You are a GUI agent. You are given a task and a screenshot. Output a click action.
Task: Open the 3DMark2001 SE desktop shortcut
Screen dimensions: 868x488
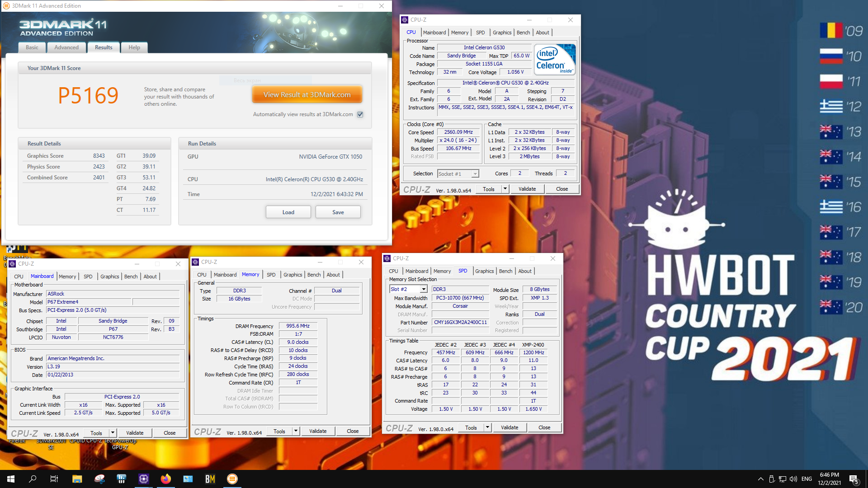click(x=51, y=444)
